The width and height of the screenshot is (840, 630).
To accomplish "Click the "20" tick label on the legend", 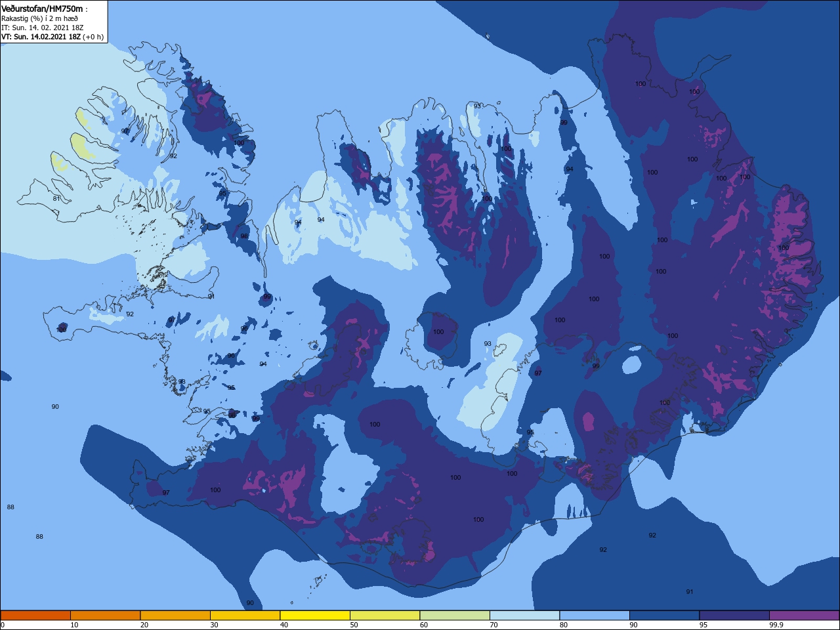I will [x=144, y=625].
